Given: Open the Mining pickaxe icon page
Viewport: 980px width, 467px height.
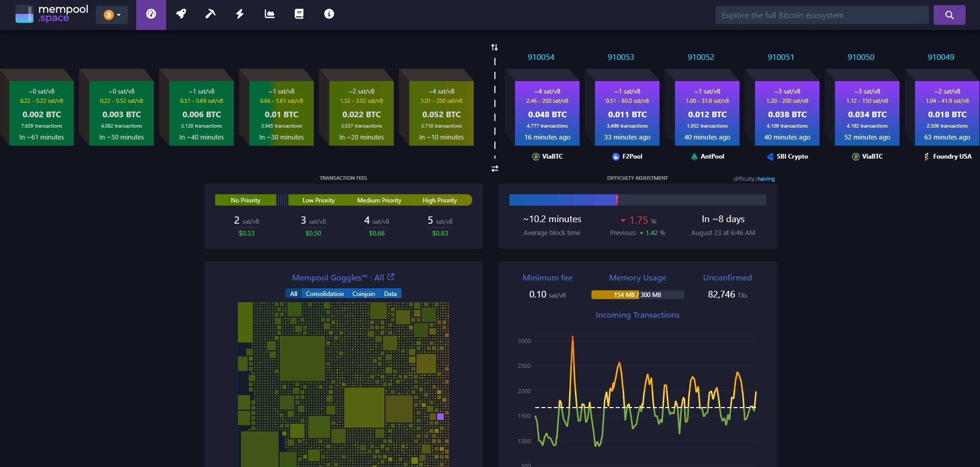Looking at the screenshot, I should [210, 14].
